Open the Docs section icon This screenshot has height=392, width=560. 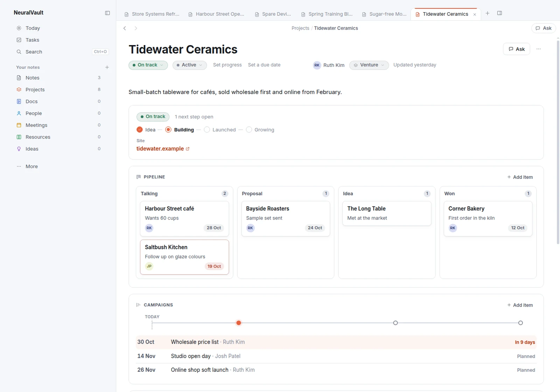(19, 101)
